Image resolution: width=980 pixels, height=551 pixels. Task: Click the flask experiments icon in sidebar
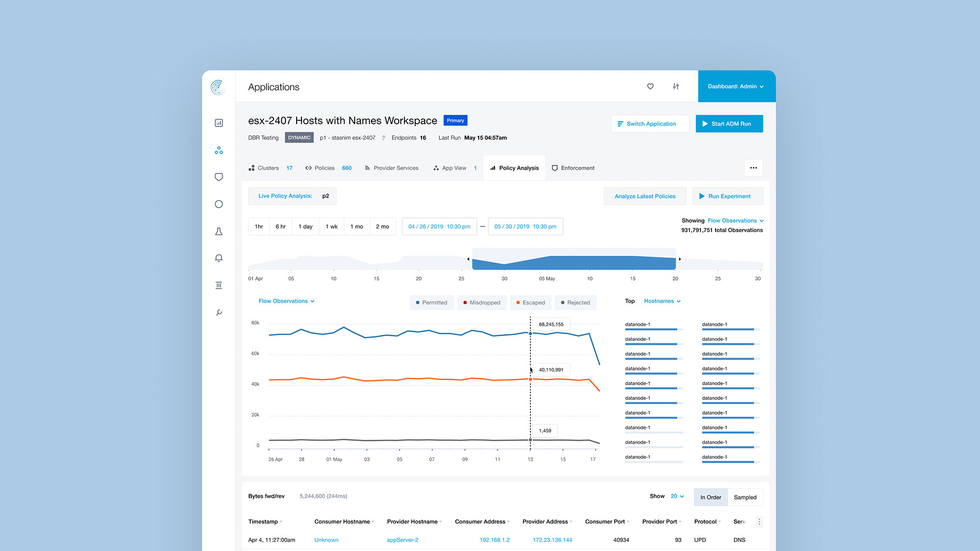click(x=218, y=231)
